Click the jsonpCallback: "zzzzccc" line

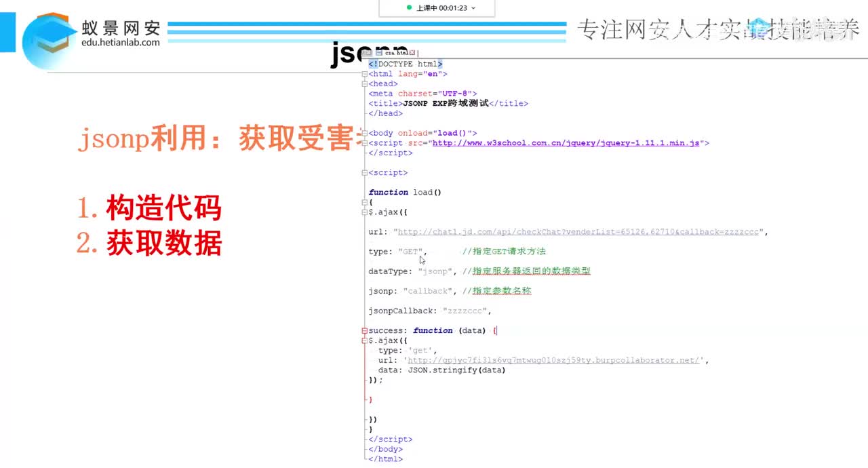430,311
